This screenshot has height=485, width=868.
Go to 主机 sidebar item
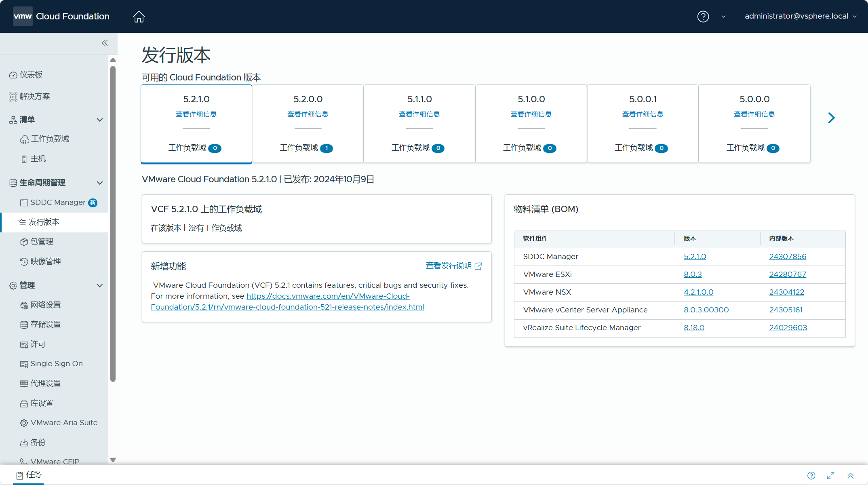click(34, 159)
